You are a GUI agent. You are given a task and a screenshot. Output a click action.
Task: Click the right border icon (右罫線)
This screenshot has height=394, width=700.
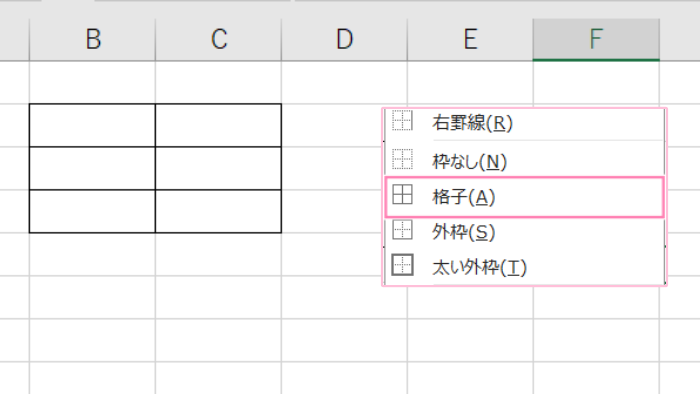click(402, 121)
